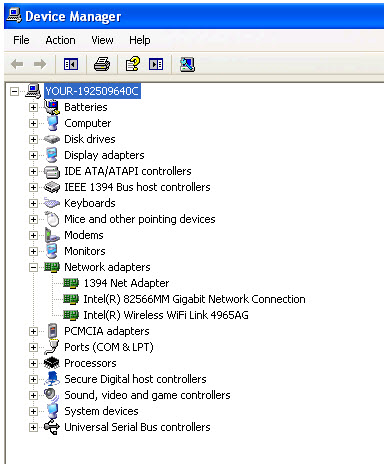Expand Sound, video and game controllers
Screen dimensions: 384x464
click(x=33, y=395)
